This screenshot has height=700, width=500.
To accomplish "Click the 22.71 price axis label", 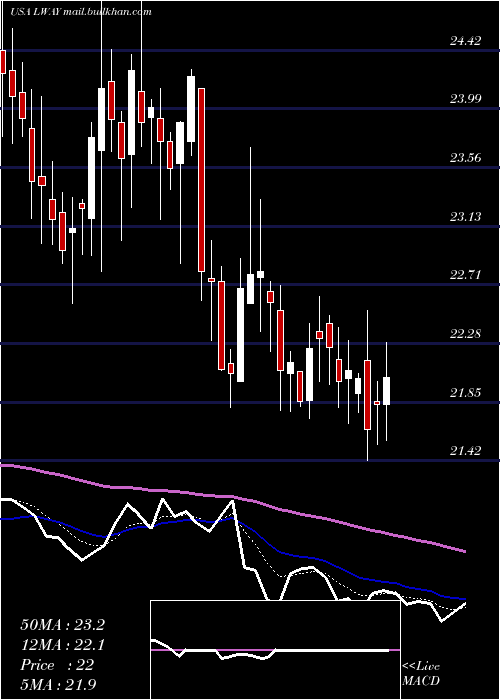I will (465, 275).
